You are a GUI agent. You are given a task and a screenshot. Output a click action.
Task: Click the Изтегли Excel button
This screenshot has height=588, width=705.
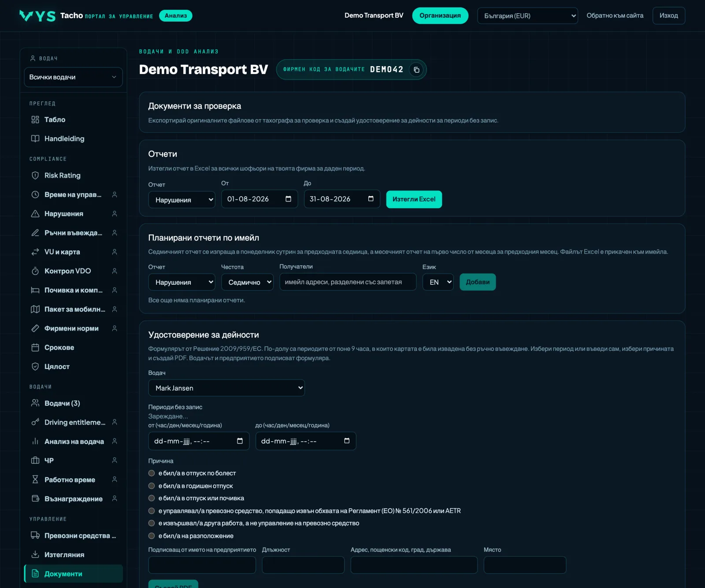point(414,199)
